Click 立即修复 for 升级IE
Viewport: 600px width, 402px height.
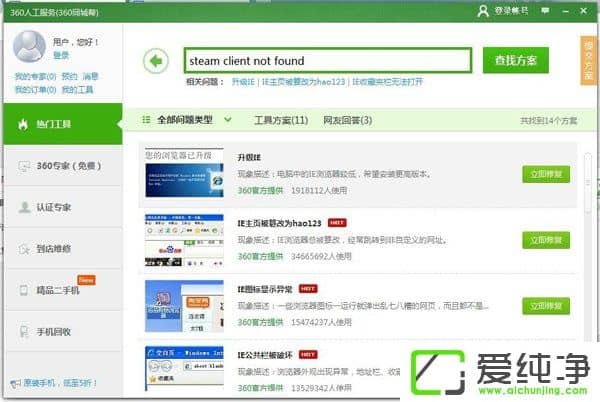pos(546,174)
